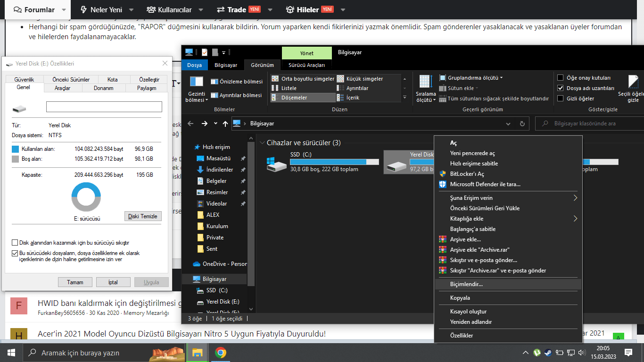Click the Bilgisayar klasöründe ara search box
Screen dimensions: 644x362
click(589, 123)
